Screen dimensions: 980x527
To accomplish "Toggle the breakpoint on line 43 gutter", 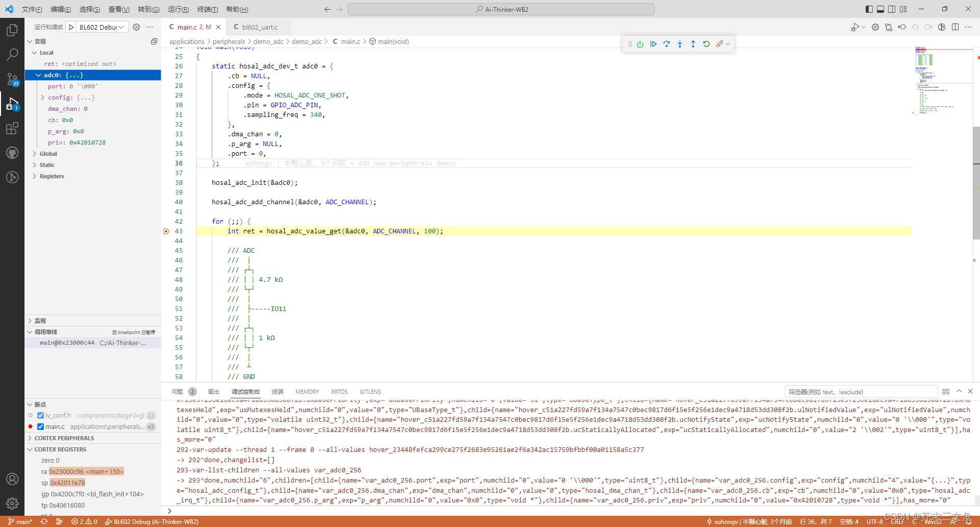I will tap(166, 231).
